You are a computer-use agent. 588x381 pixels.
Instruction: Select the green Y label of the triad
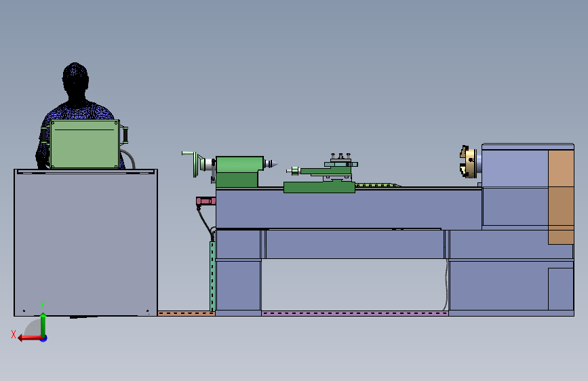(x=43, y=305)
